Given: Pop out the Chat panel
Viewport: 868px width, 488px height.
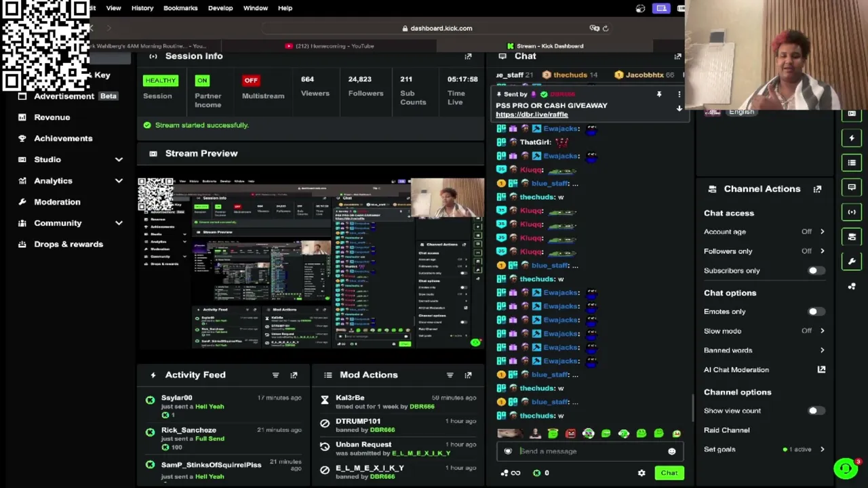Looking at the screenshot, I should pos(677,56).
